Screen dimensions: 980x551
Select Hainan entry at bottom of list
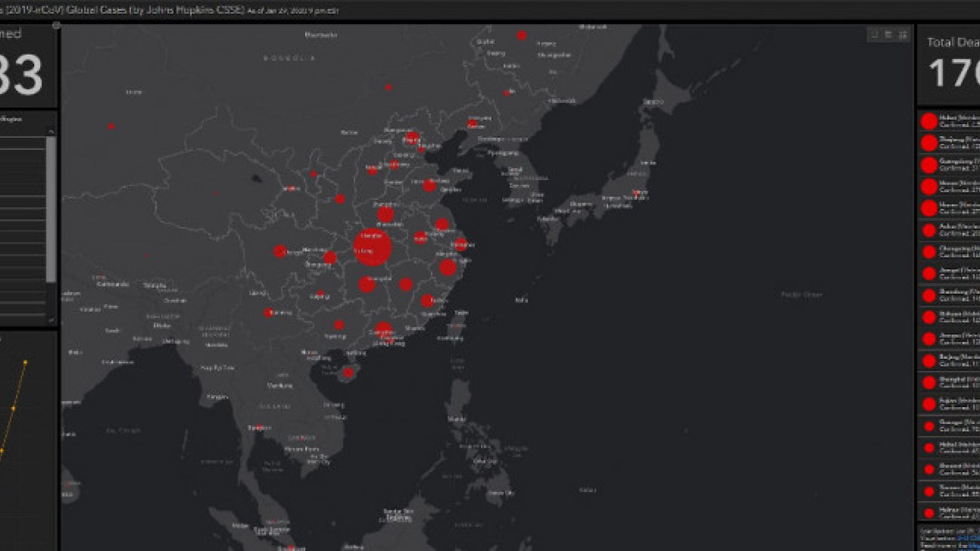[949, 513]
